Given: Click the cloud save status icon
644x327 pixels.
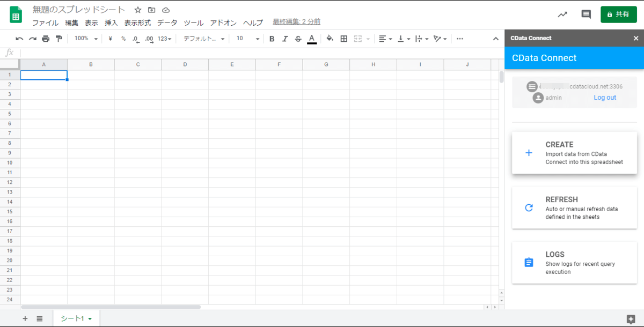Looking at the screenshot, I should [x=166, y=10].
